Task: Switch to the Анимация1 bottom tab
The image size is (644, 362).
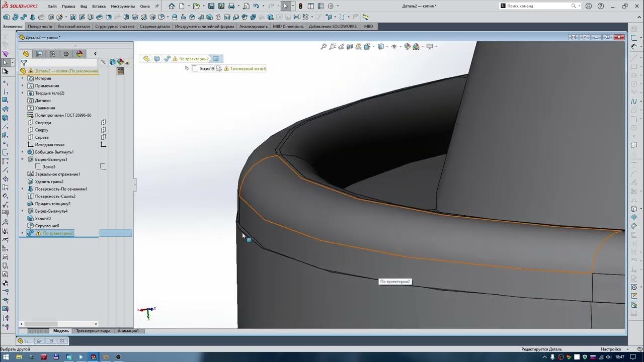Action: (128, 331)
